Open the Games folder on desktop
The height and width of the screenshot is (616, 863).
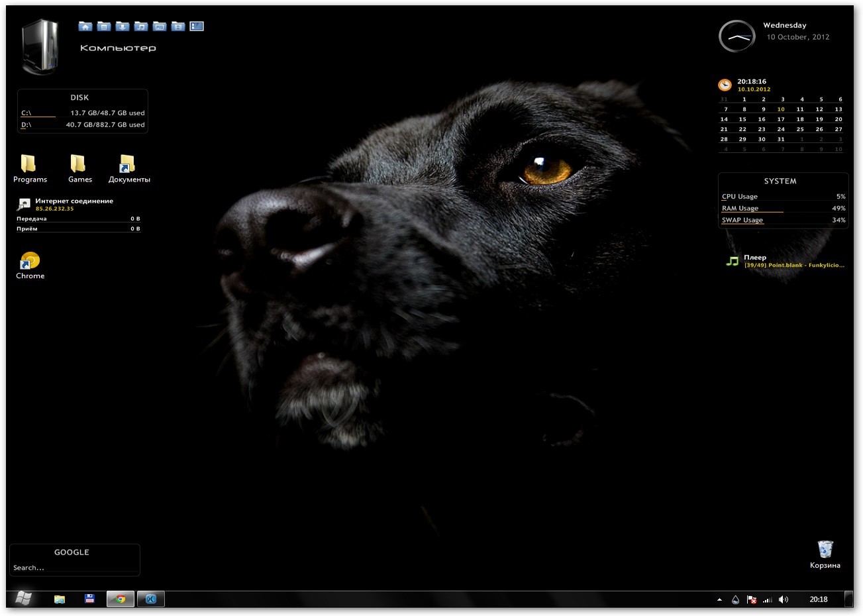[79, 164]
